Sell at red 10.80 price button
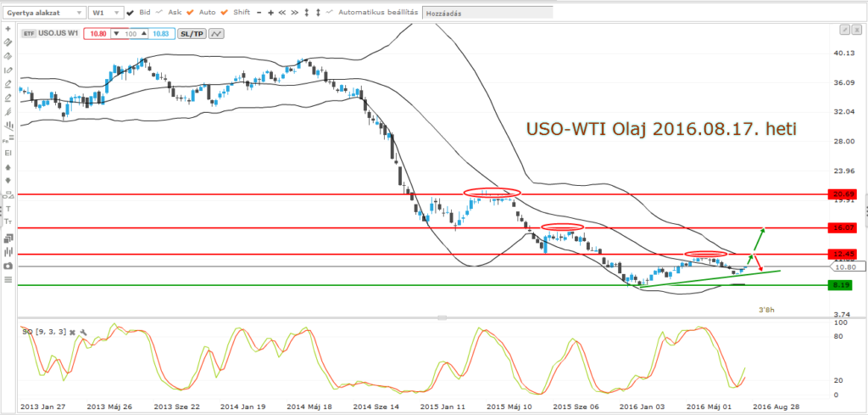 pyautogui.click(x=97, y=34)
